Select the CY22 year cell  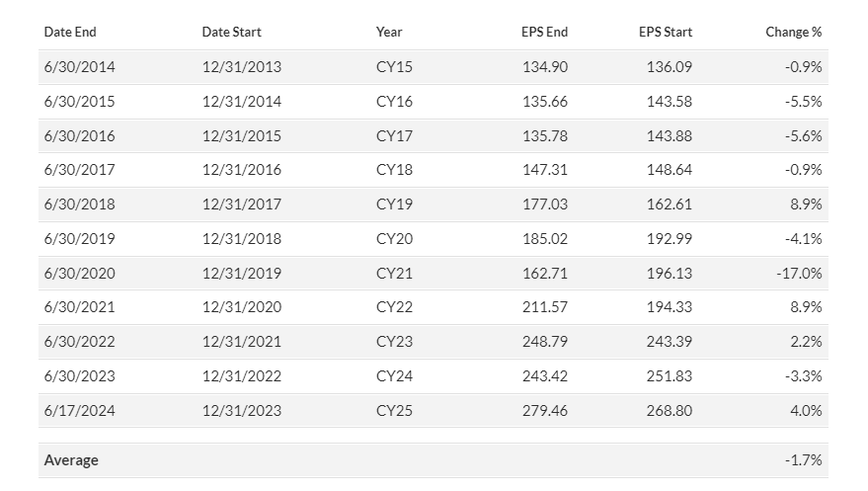tap(394, 307)
